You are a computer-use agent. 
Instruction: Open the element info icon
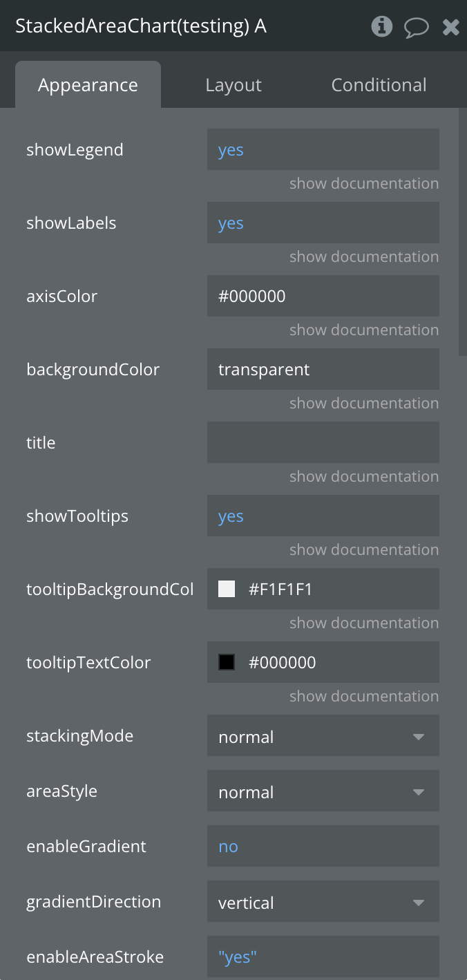[x=381, y=27]
